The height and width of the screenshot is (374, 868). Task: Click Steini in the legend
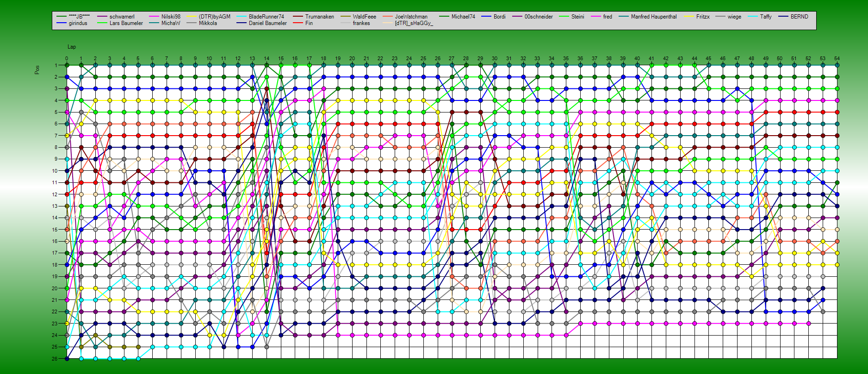[577, 17]
